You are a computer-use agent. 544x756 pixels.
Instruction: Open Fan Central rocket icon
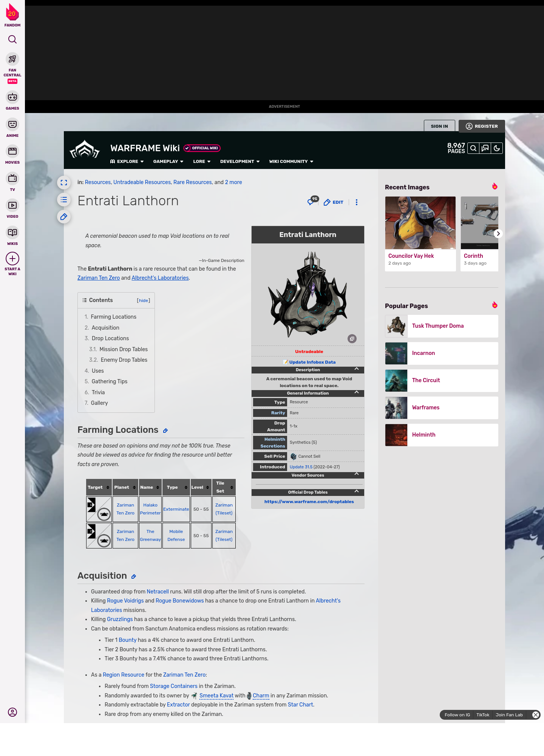tap(12, 59)
